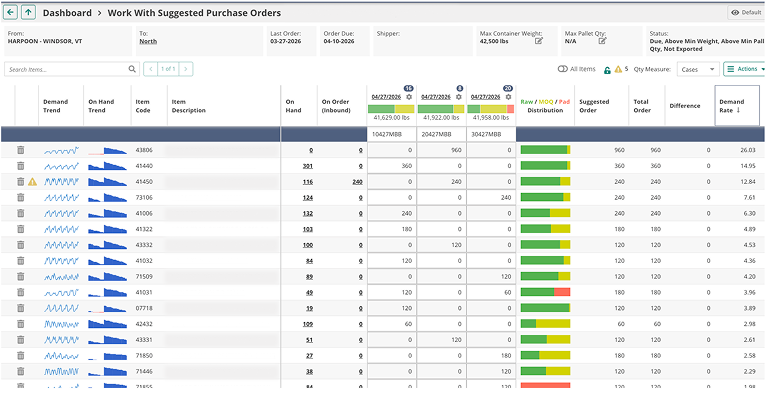Sort by the Demand Rate column header

tap(737, 106)
